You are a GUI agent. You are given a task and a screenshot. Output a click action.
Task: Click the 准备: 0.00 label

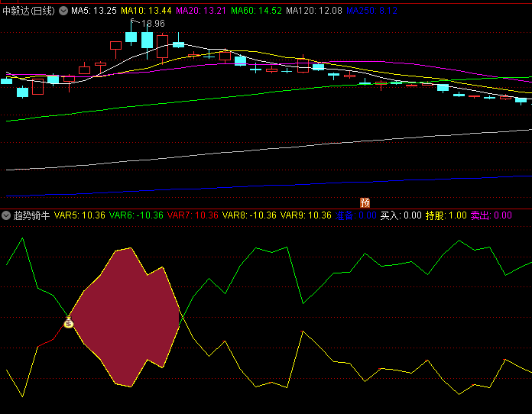click(356, 215)
